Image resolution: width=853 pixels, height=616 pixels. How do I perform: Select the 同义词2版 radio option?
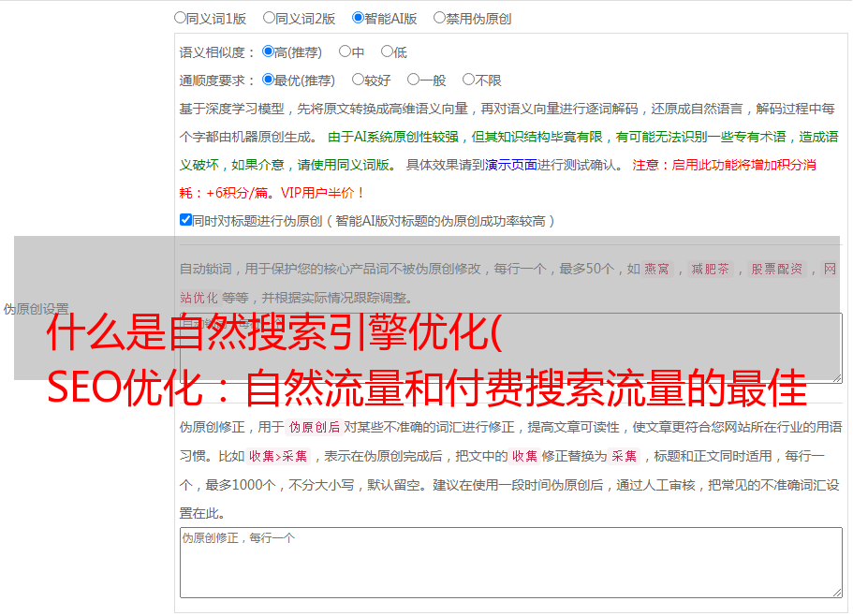click(269, 18)
